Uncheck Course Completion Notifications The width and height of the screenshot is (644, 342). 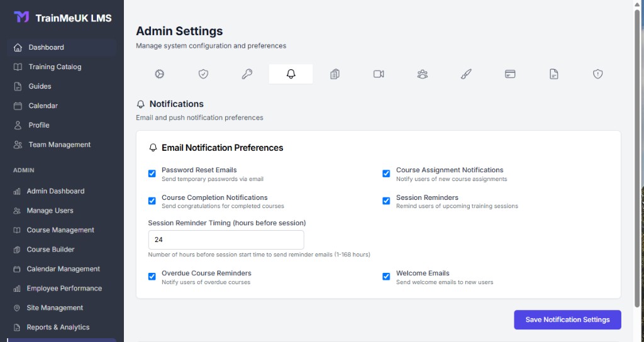click(152, 201)
